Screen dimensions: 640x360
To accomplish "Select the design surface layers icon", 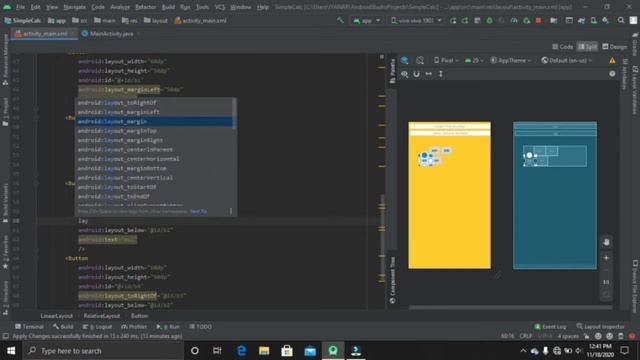I will (x=404, y=60).
